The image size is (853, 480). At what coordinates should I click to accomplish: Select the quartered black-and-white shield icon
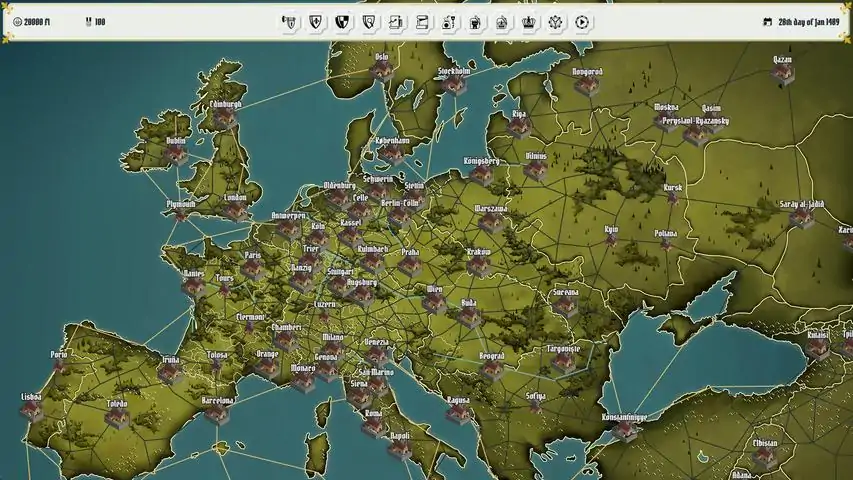(342, 22)
